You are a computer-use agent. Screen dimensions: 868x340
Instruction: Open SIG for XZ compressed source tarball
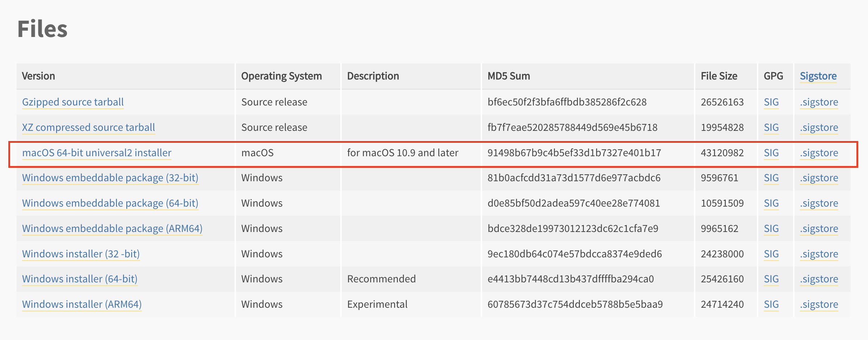point(771,128)
